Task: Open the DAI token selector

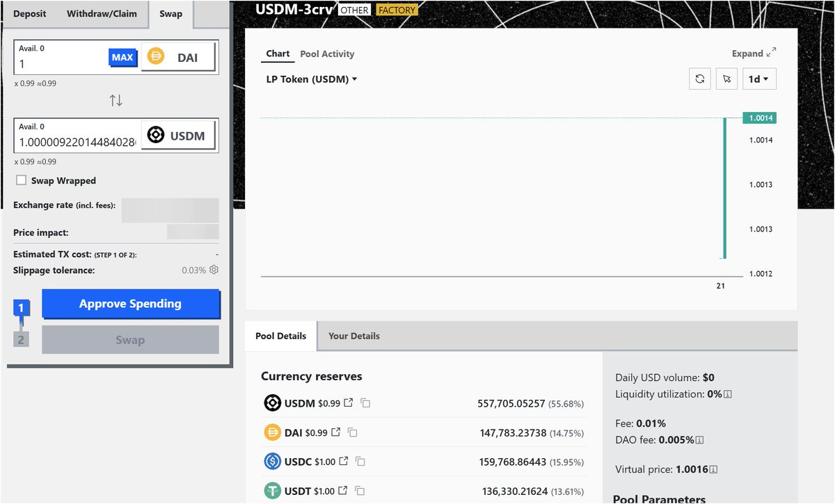Action: tap(178, 58)
